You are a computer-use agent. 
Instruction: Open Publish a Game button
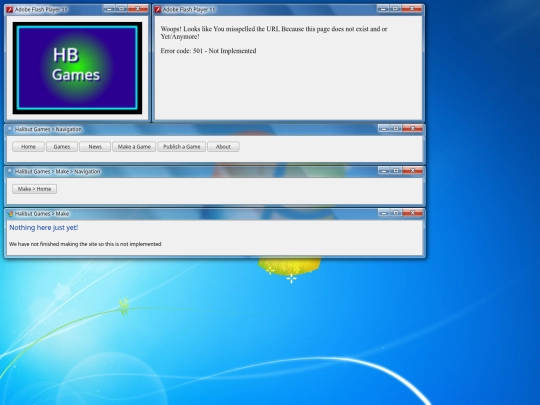pyautogui.click(x=181, y=147)
